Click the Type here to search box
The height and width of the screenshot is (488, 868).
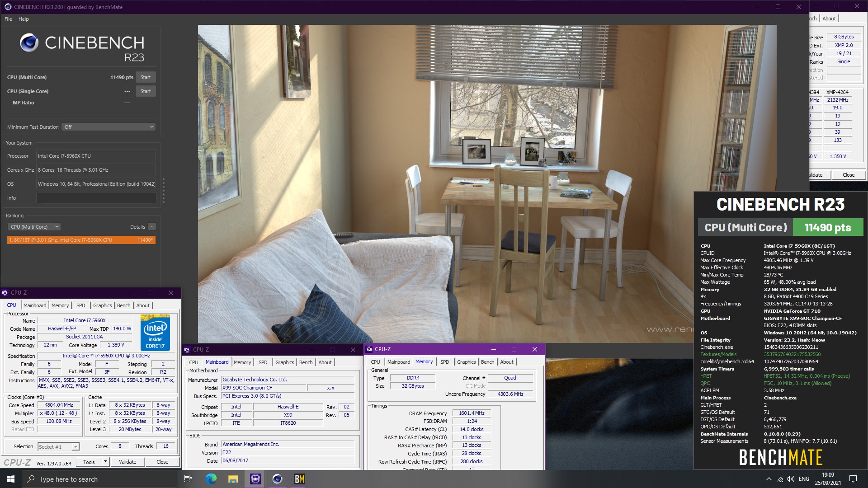point(99,479)
